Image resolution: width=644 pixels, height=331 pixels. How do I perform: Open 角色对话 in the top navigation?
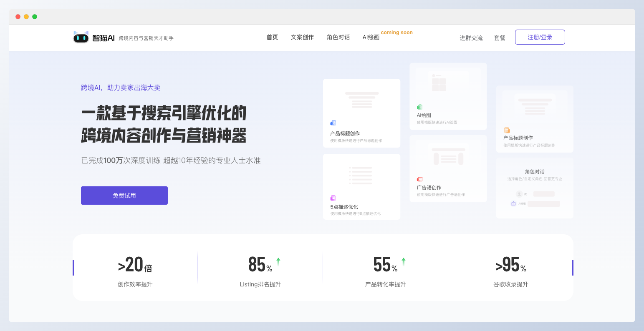click(338, 37)
